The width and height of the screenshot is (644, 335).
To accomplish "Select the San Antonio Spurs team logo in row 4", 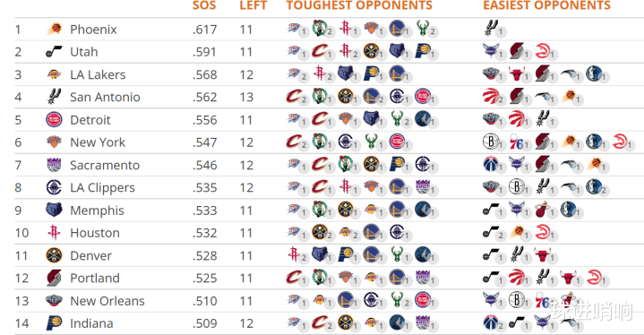I will pyautogui.click(x=54, y=97).
